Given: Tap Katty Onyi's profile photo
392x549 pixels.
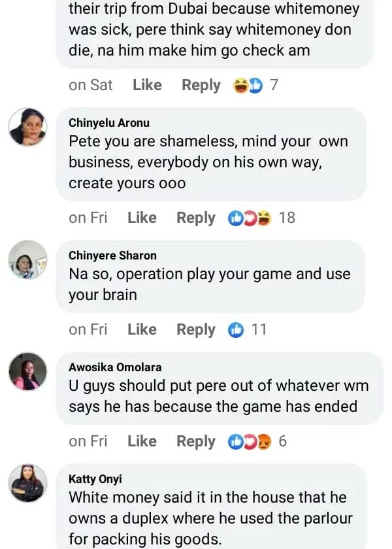Looking at the screenshot, I should [x=27, y=483].
